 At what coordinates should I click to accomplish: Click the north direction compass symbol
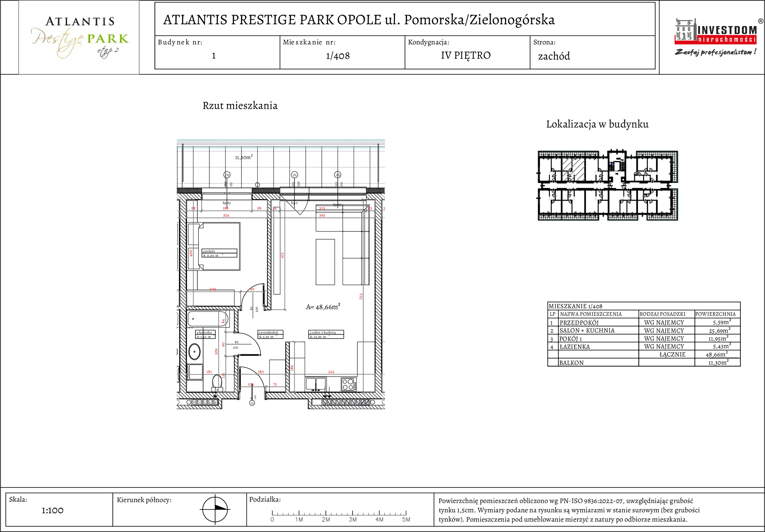pos(215,509)
